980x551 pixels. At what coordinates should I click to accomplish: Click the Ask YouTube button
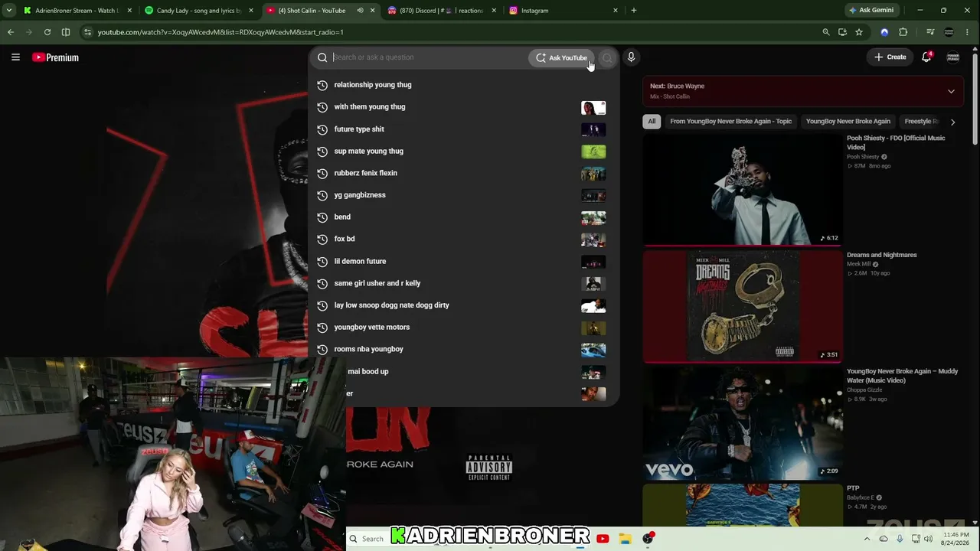coord(561,57)
